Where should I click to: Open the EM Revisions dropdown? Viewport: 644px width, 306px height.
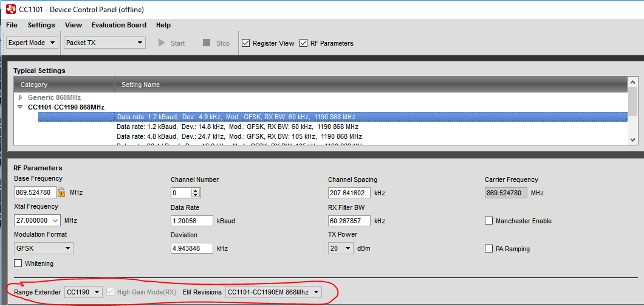(x=273, y=292)
